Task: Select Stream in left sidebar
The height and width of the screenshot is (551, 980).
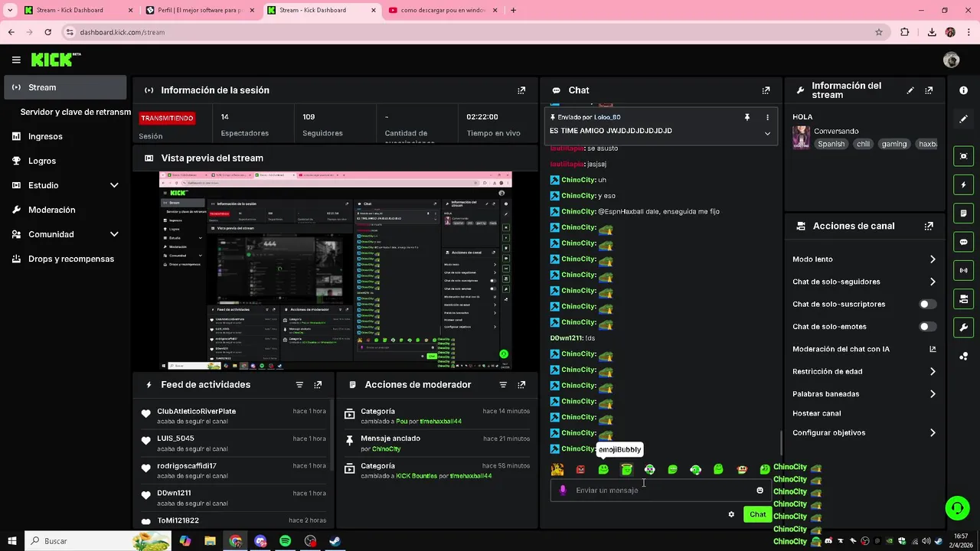Action: [x=65, y=87]
